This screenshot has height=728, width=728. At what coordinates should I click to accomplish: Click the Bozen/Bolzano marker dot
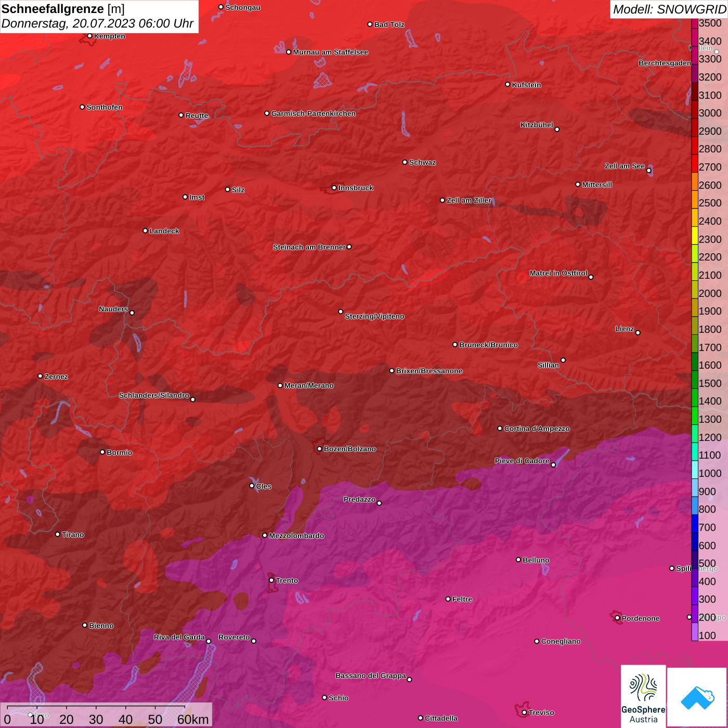pyautogui.click(x=319, y=449)
